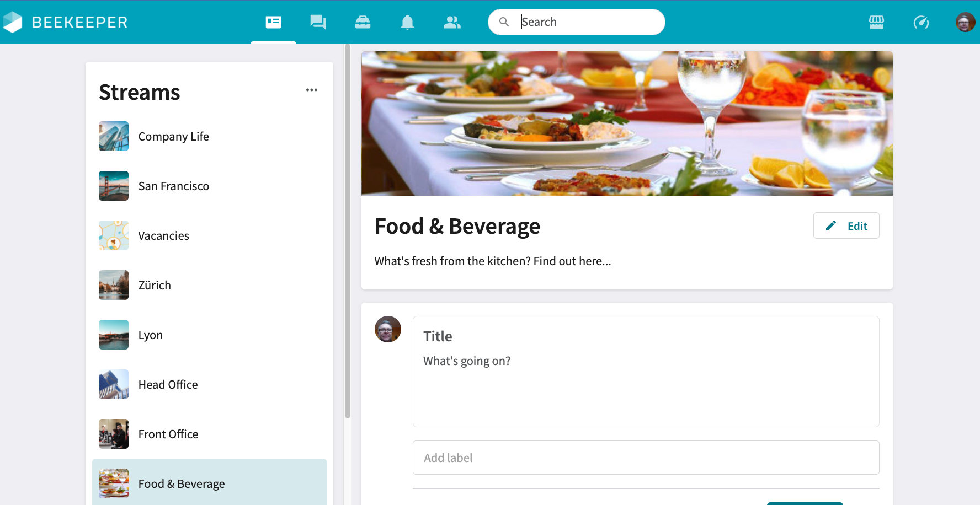Image resolution: width=980 pixels, height=505 pixels.
Task: Click the Beekeeper logo icon
Action: click(13, 22)
